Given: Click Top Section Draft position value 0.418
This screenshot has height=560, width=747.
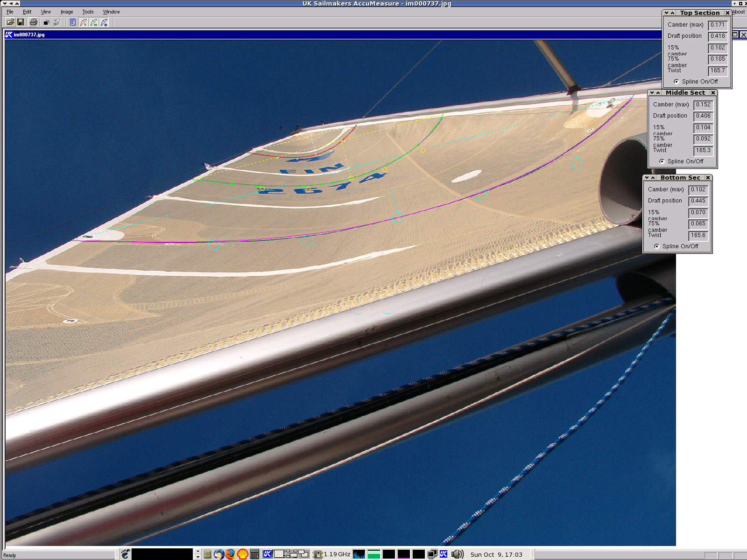Looking at the screenshot, I should click(718, 36).
